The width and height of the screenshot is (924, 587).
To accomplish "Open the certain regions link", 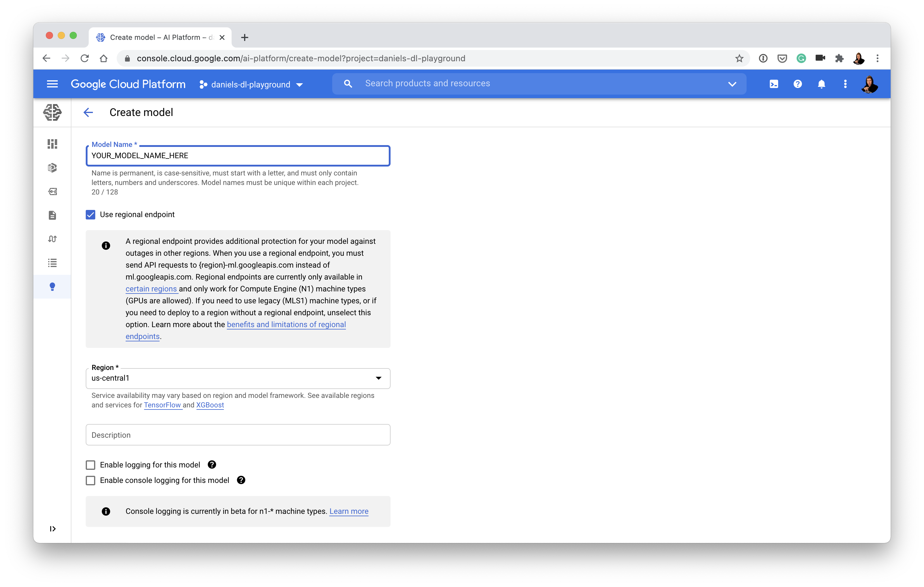I will coord(151,289).
